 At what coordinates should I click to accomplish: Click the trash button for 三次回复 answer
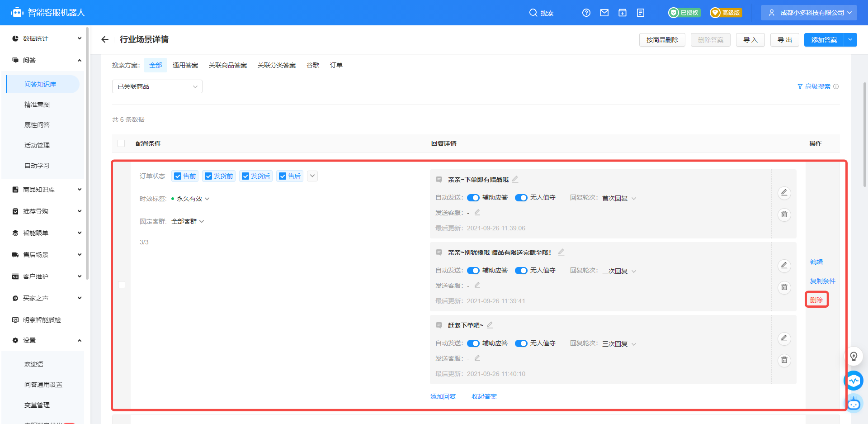click(784, 360)
